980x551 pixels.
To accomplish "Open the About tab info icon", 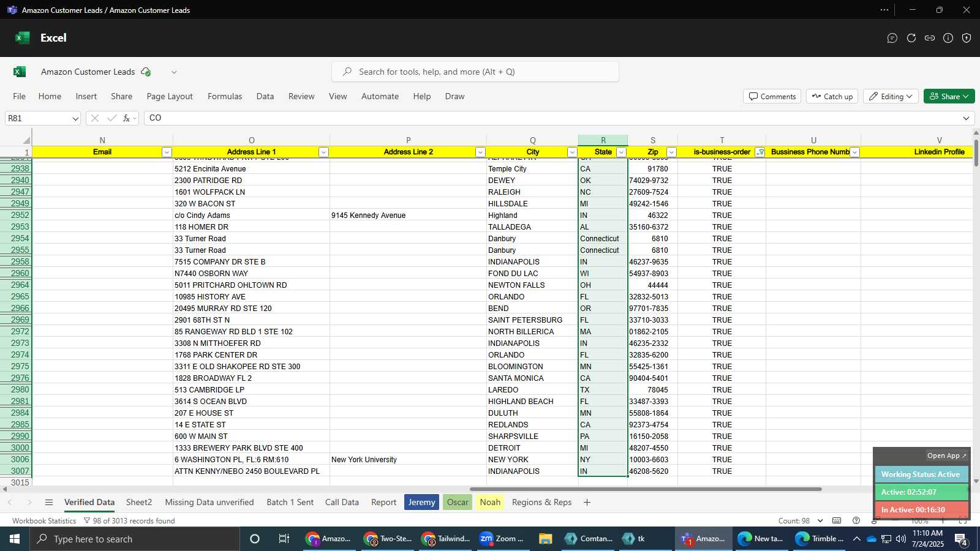I will (948, 38).
